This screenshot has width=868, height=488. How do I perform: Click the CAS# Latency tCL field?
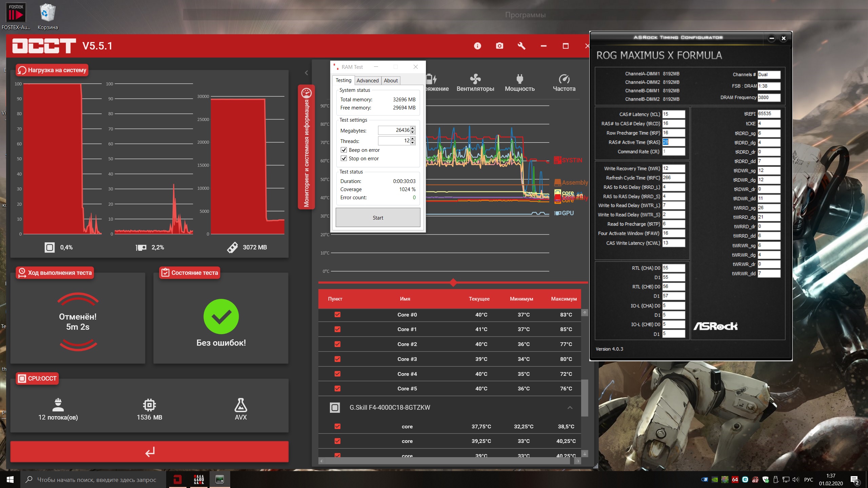pos(673,114)
